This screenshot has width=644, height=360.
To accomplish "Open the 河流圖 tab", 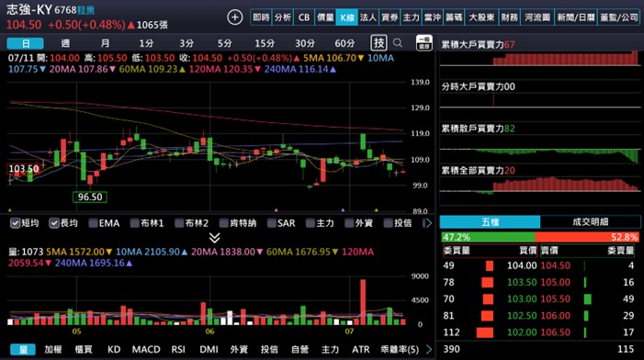I will click(537, 17).
